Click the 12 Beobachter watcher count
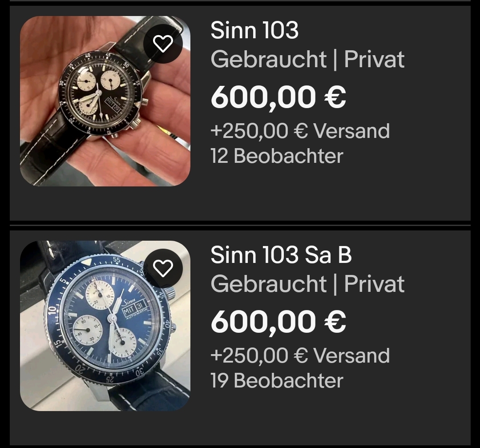Screen dimensions: 480x448 [x=277, y=156]
